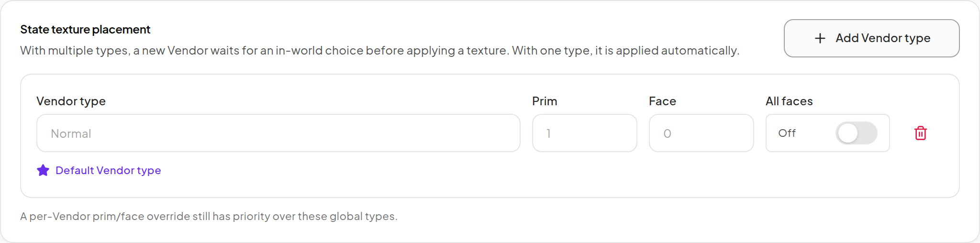Click the All faces label
The height and width of the screenshot is (243, 980).
pyautogui.click(x=789, y=101)
